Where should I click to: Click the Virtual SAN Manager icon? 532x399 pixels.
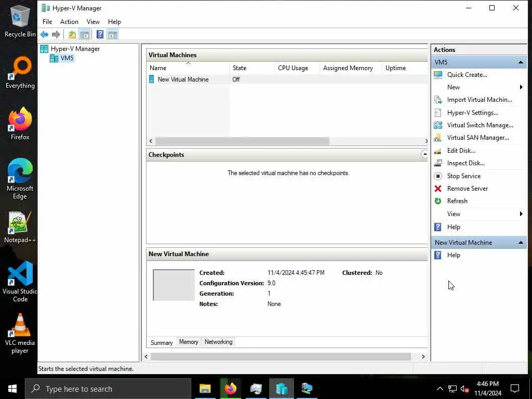coord(438,138)
